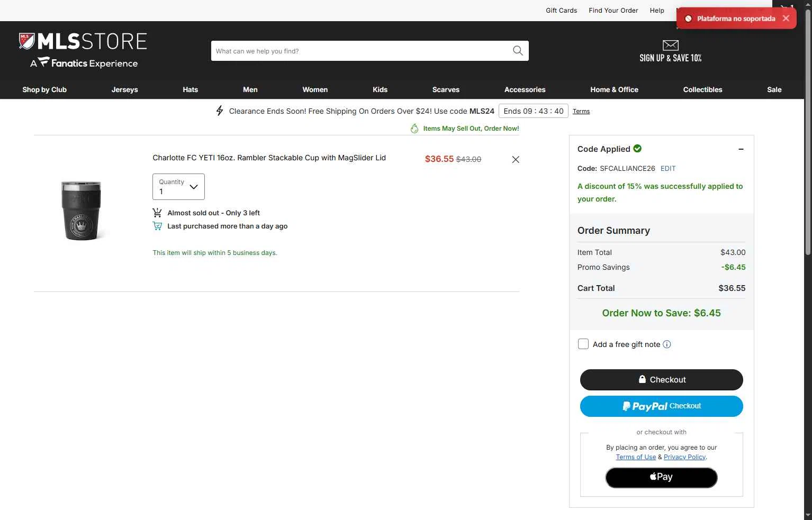Click the search magnifier icon

[x=518, y=51]
